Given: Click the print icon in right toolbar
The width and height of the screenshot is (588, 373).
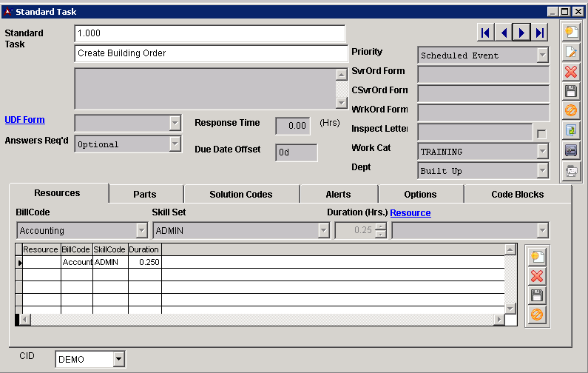Looking at the screenshot, I should point(571,171).
